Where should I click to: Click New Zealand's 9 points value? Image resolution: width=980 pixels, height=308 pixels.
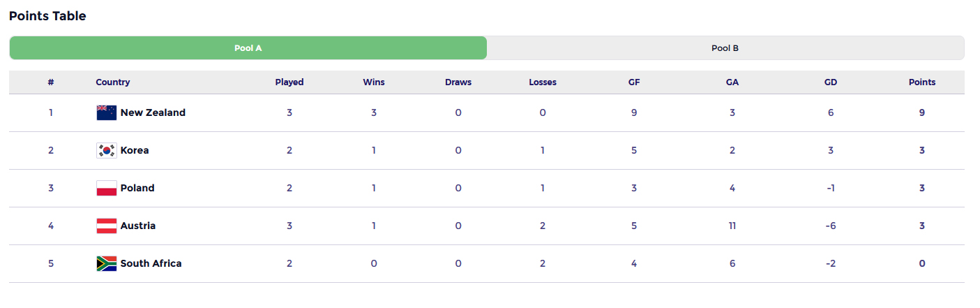click(922, 112)
